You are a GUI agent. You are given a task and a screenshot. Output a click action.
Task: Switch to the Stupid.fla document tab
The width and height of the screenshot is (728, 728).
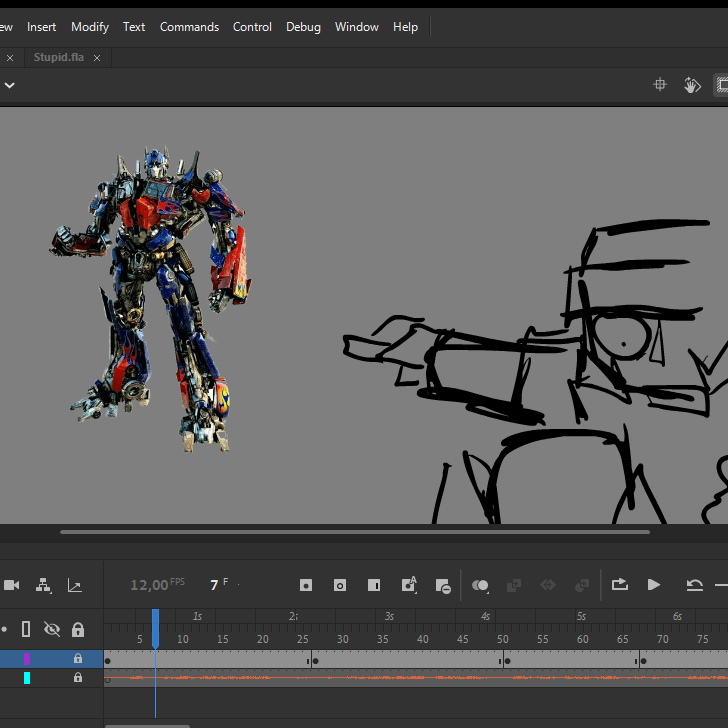pyautogui.click(x=58, y=57)
